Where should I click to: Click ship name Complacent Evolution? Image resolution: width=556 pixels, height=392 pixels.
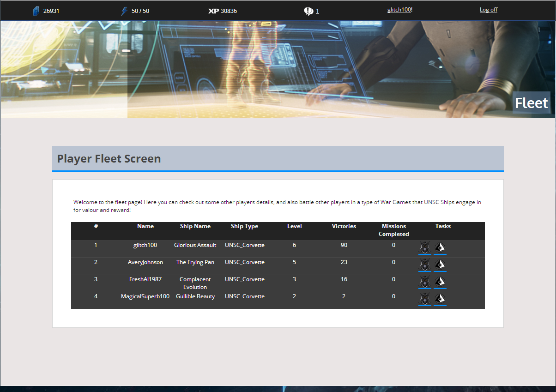[195, 283]
